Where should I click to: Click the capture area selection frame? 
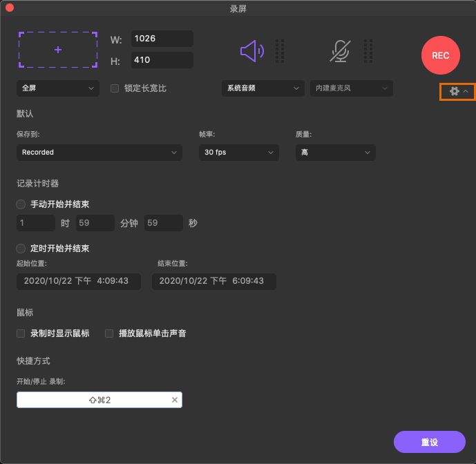click(58, 50)
